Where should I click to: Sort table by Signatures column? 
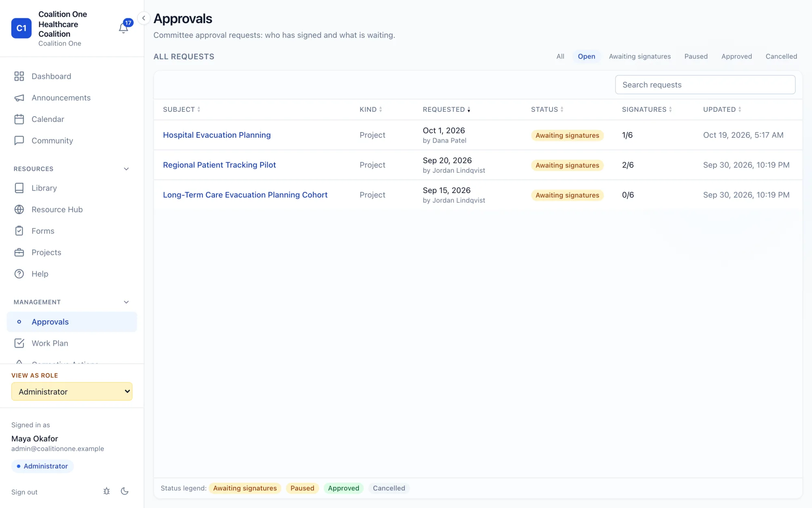pos(647,109)
